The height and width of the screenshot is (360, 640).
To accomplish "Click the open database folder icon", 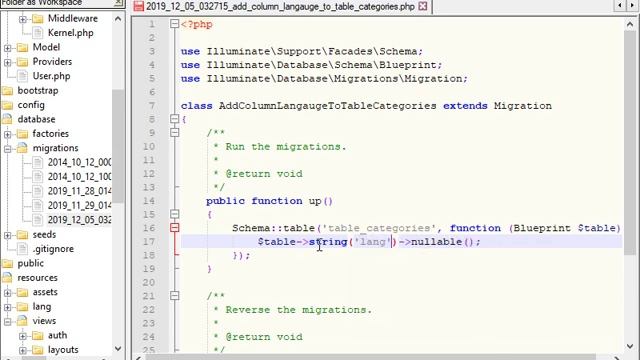I will pyautogui.click(x=7, y=119).
